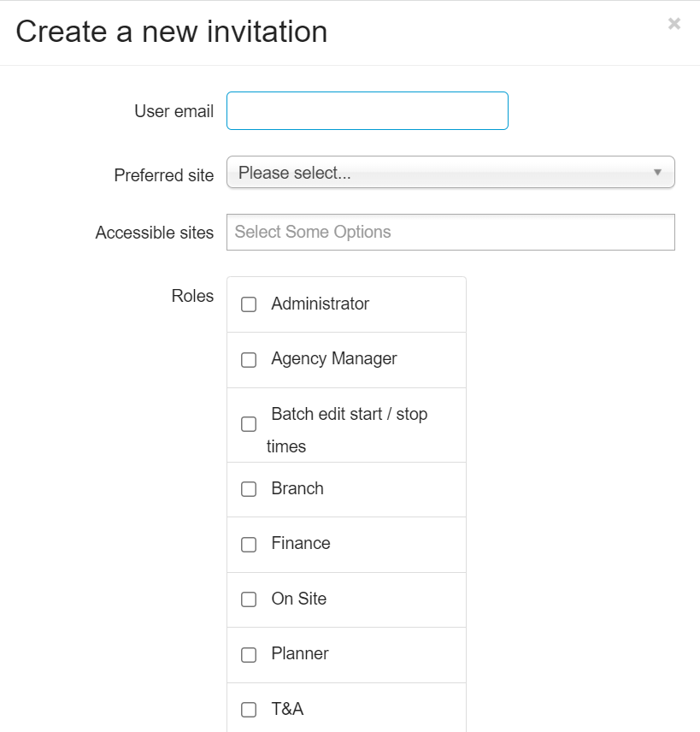Enable the T&A role checkbox
Viewport: 700px width, 732px height.
[x=249, y=710]
